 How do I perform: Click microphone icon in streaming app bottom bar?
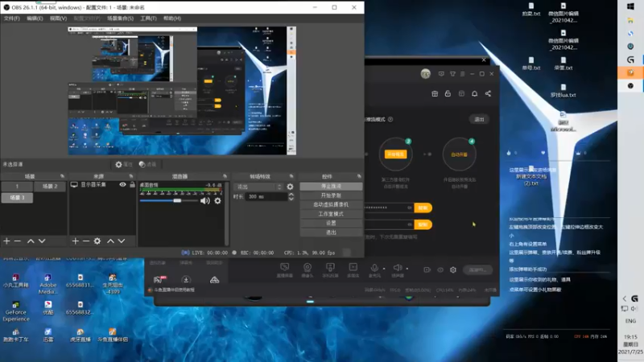374,268
